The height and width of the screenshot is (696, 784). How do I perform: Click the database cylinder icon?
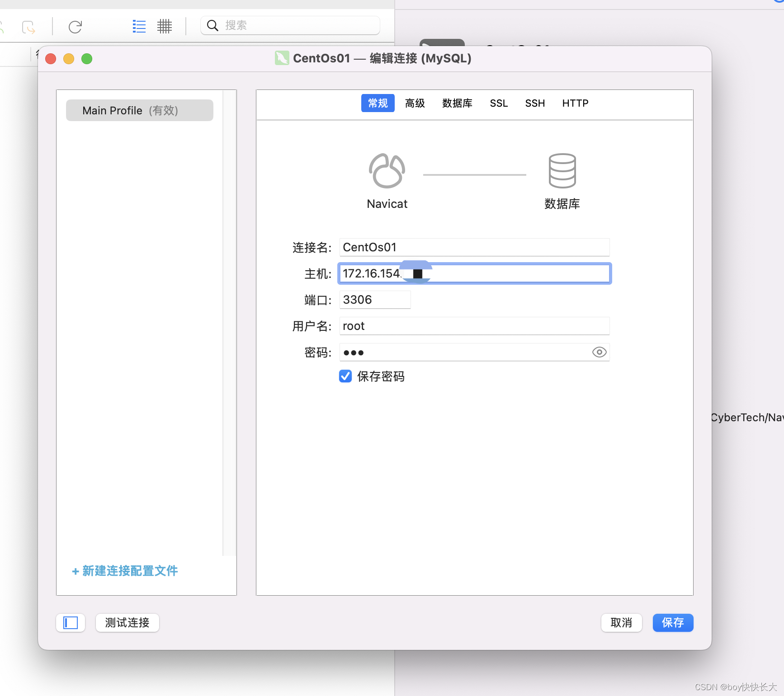(562, 171)
